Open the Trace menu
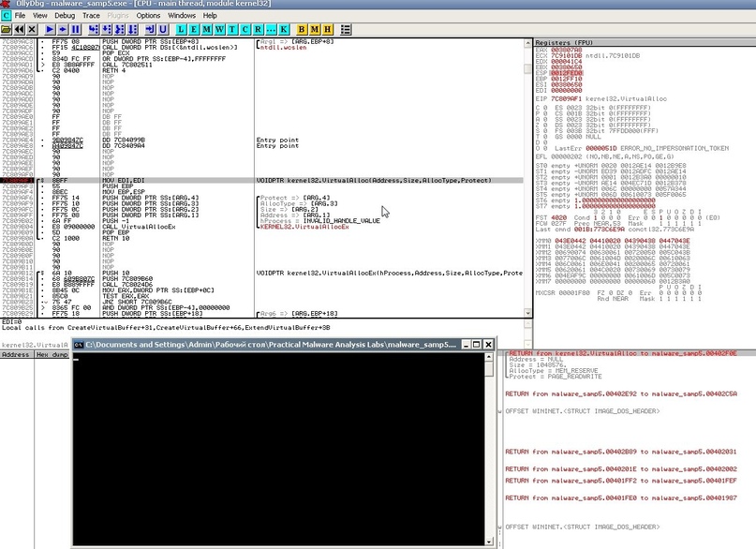The image size is (756, 549). click(91, 16)
